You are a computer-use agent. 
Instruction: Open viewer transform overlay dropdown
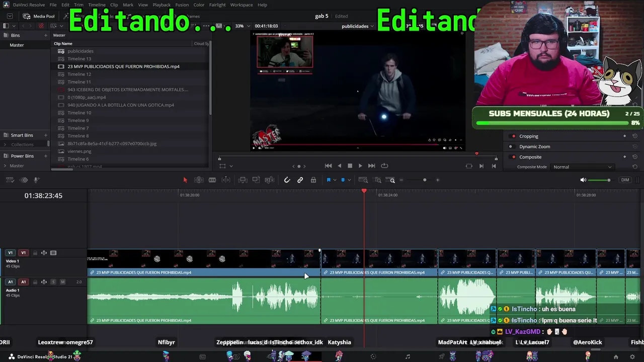[x=231, y=166]
